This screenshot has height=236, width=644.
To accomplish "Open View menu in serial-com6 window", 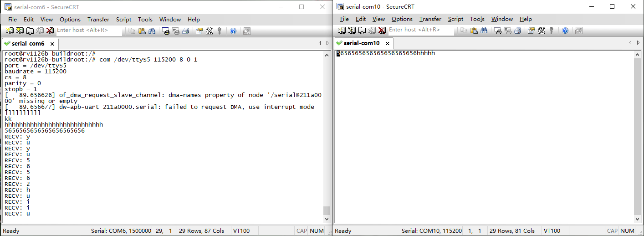I will click(47, 19).
